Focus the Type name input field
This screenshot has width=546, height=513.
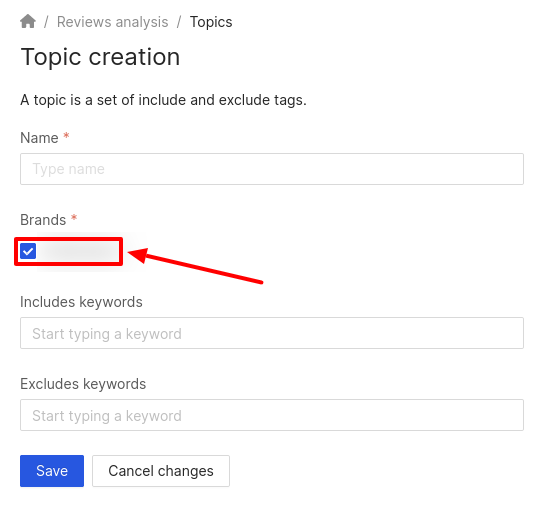(272, 169)
